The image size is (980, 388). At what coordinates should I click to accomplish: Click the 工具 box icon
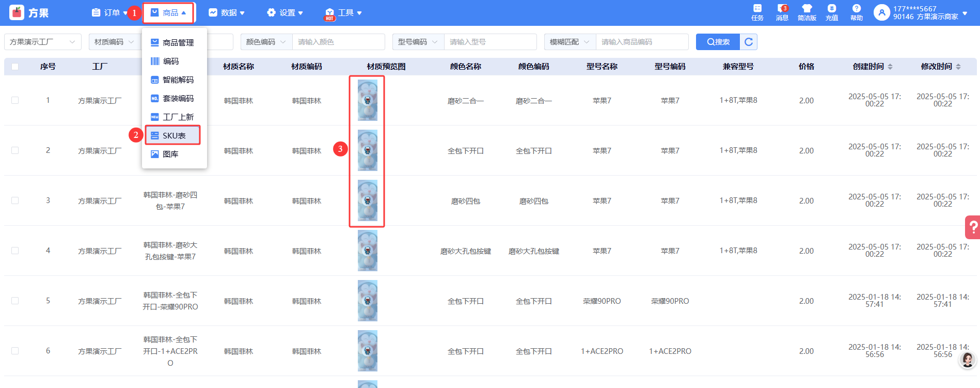tap(329, 13)
